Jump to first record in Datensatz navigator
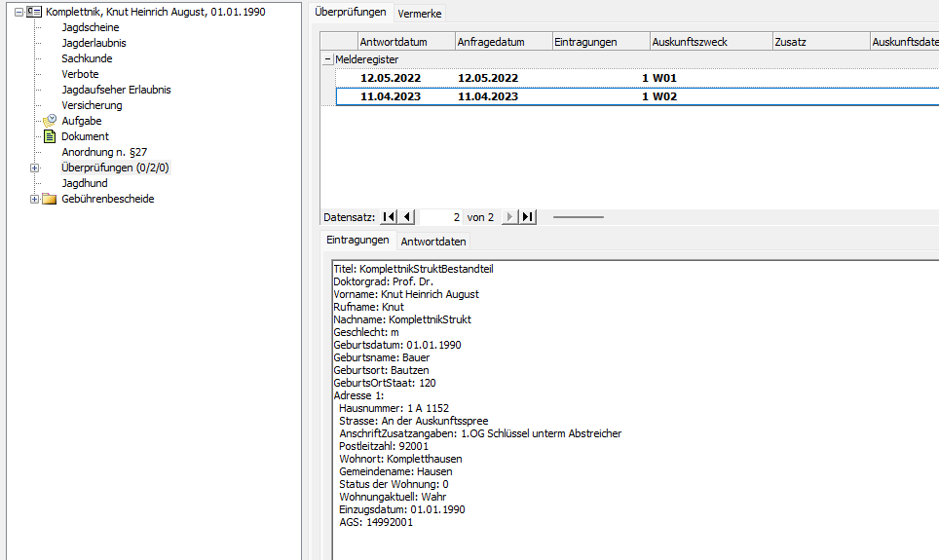 (x=389, y=217)
